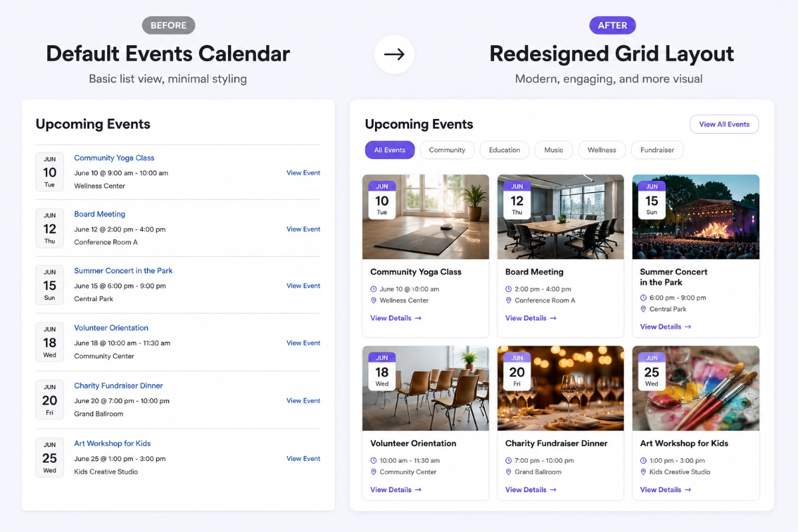
Task: Open Charity Fundraiser Dinner list link
Action: coord(118,386)
